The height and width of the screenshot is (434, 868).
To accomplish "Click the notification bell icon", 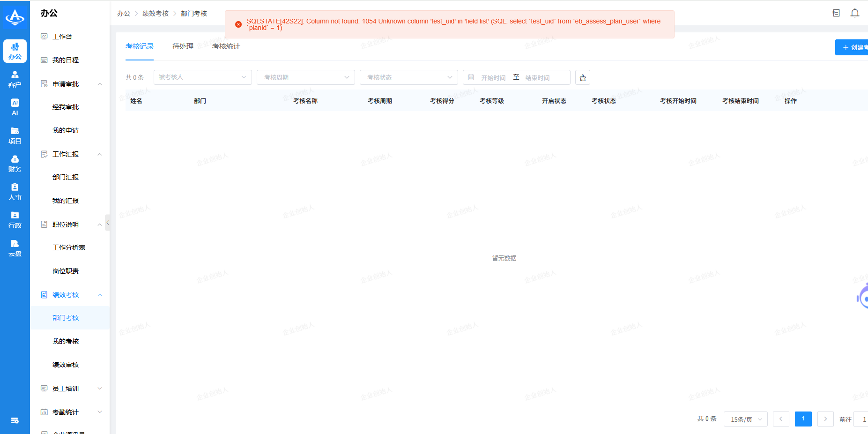I will point(854,13).
